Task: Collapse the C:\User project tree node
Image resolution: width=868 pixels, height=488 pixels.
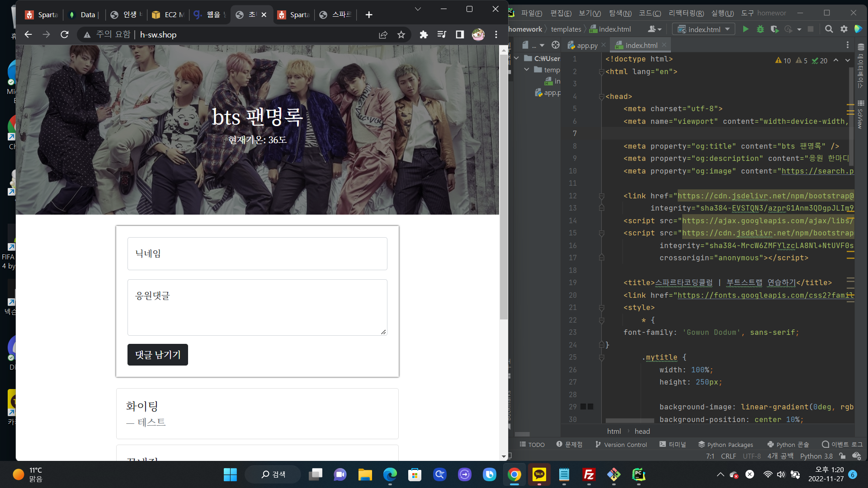Action: coord(516,58)
